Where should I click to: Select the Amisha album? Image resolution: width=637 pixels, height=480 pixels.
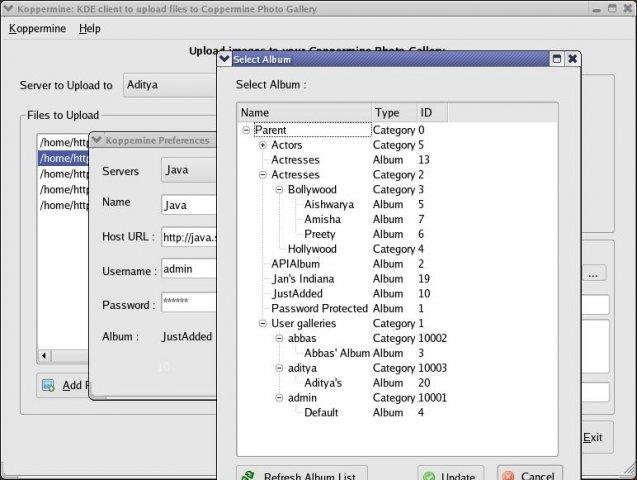coord(323,219)
